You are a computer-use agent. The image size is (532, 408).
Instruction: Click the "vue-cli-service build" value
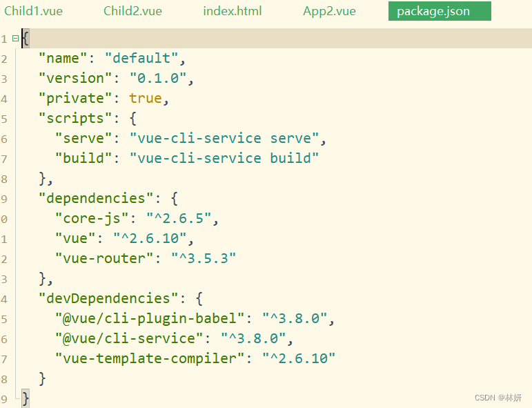click(x=224, y=159)
